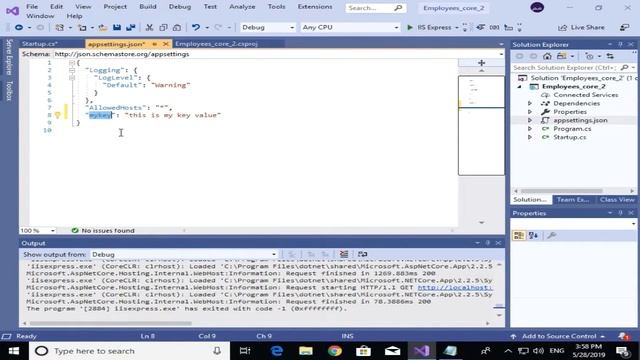This screenshot has width=640, height=360.
Task: Open the Analyze menu
Action: (x=242, y=7)
